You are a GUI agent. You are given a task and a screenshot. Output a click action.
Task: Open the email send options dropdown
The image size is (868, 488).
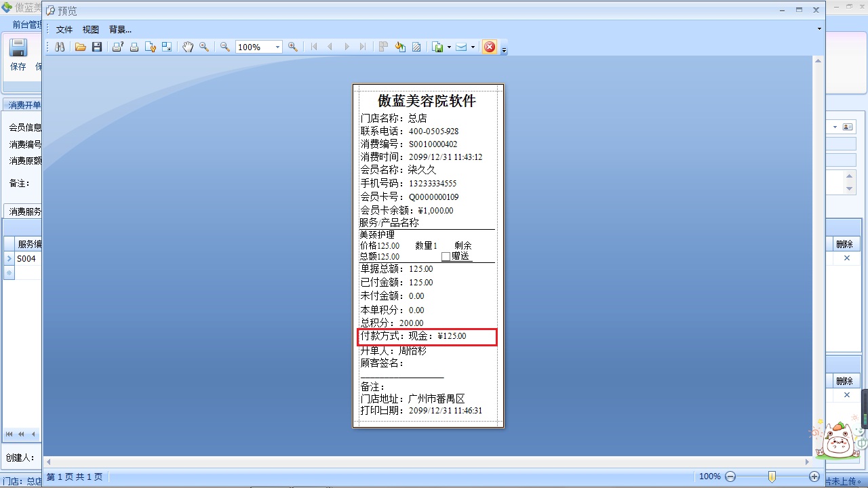pos(473,47)
